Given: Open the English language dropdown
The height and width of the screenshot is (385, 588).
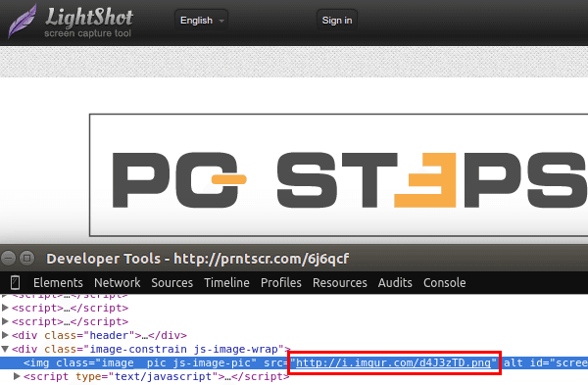Looking at the screenshot, I should (201, 21).
